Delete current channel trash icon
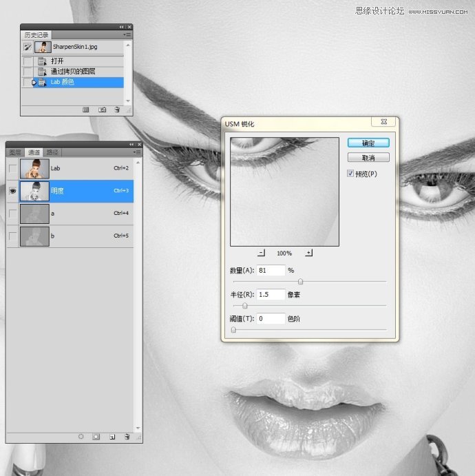This screenshot has height=476, width=475. 127,437
